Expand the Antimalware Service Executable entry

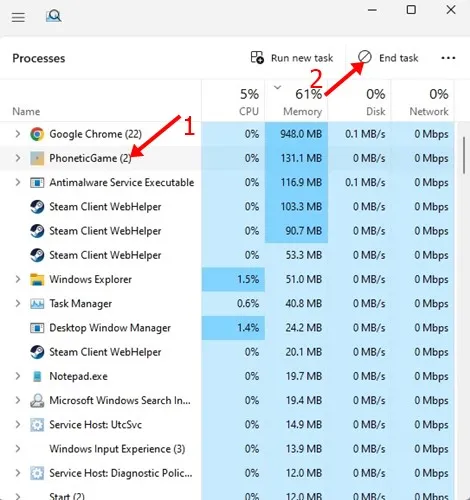tap(18, 182)
